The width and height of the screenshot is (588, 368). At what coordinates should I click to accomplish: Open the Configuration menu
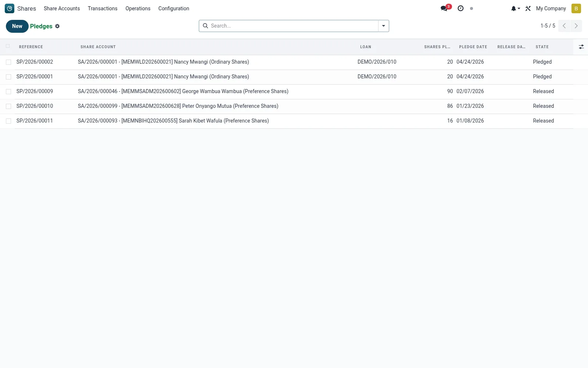click(174, 8)
